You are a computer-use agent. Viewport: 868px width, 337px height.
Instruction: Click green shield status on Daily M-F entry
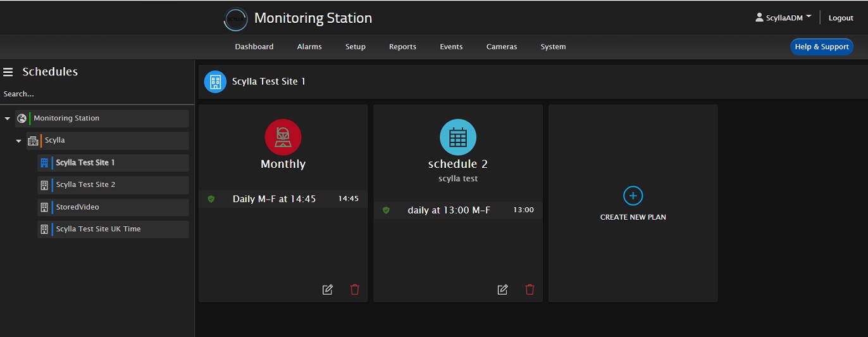click(211, 199)
